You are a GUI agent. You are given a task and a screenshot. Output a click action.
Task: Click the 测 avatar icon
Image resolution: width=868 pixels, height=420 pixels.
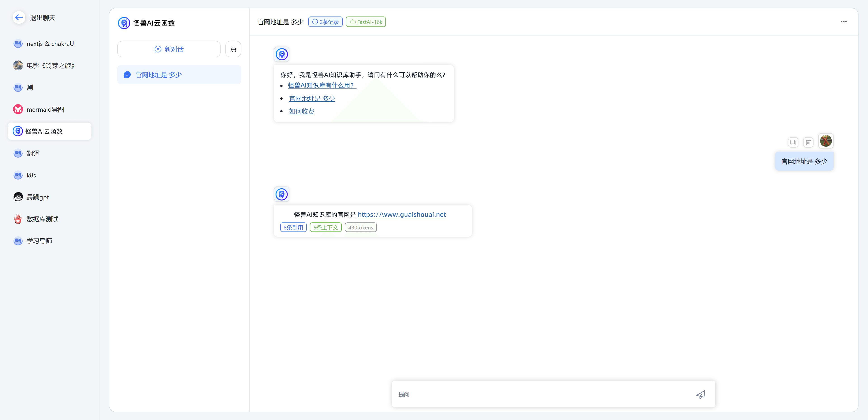point(18,87)
